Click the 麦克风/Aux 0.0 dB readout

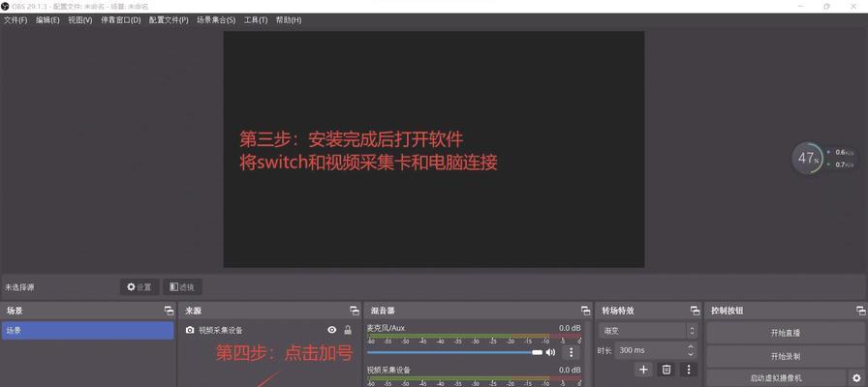pos(570,328)
